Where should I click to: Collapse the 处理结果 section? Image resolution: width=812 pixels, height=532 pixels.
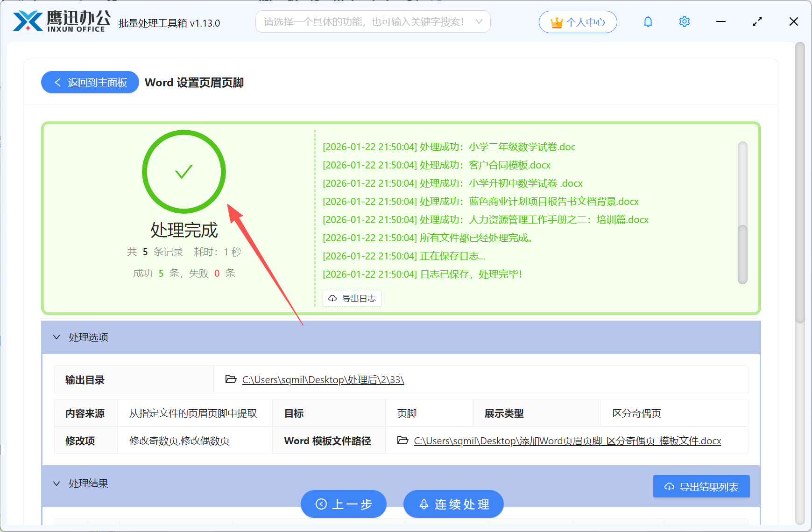(x=56, y=483)
